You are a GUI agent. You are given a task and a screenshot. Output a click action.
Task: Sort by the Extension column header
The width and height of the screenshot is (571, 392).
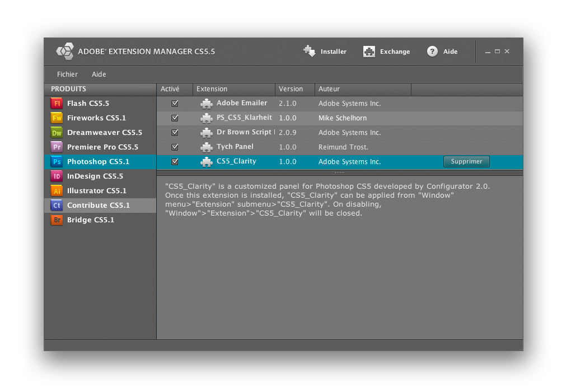point(234,89)
